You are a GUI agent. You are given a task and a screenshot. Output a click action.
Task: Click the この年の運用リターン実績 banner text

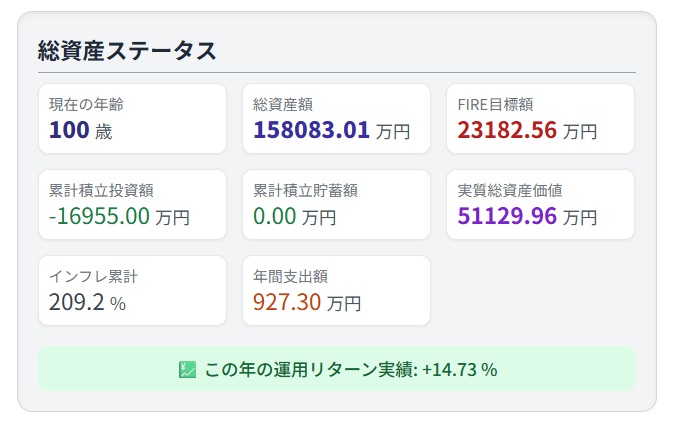(x=310, y=370)
